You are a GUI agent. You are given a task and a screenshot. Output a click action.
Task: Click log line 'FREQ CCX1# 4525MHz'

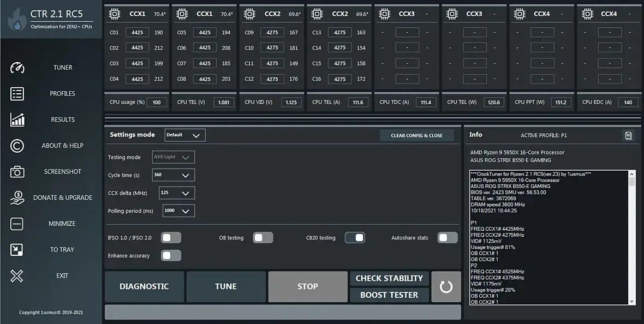497,272
